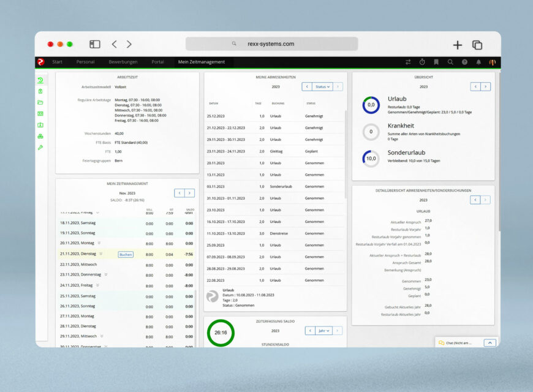Click the wrench icon in left sidebar
Screen dimensions: 533x392
point(40,147)
